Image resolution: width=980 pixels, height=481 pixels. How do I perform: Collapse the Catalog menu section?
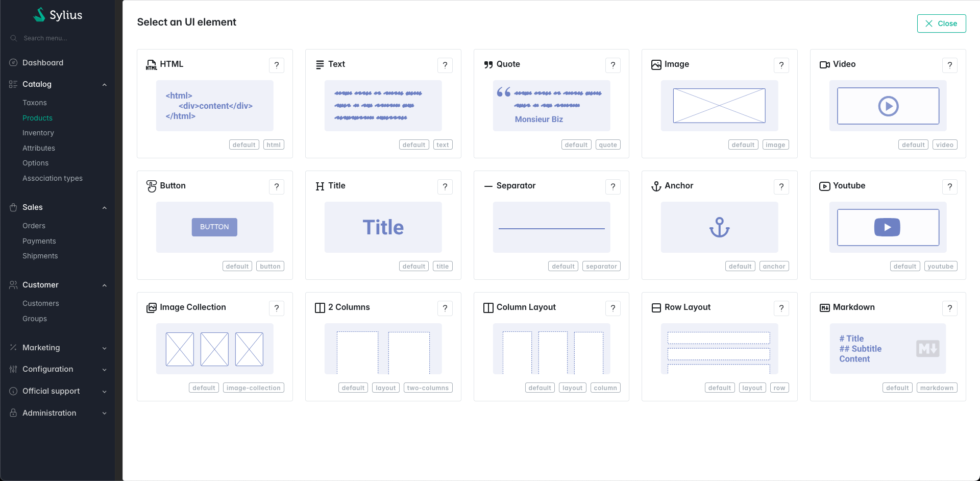(x=104, y=84)
